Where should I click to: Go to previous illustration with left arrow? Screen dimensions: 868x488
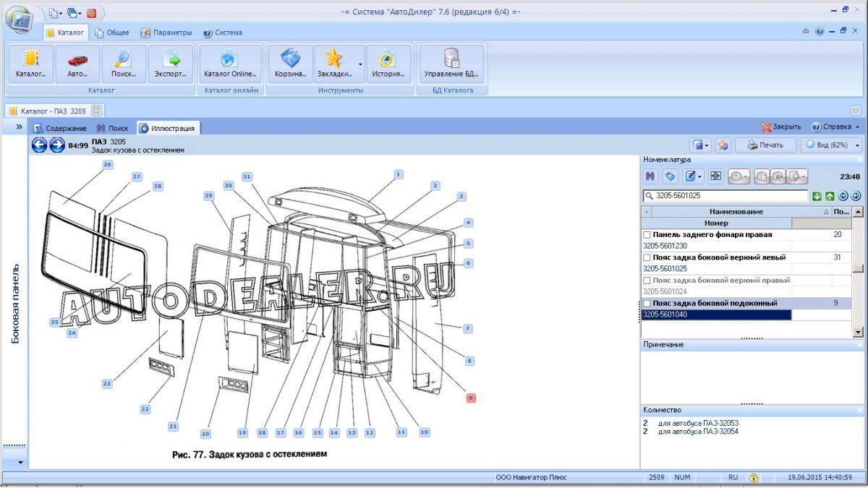(x=39, y=145)
